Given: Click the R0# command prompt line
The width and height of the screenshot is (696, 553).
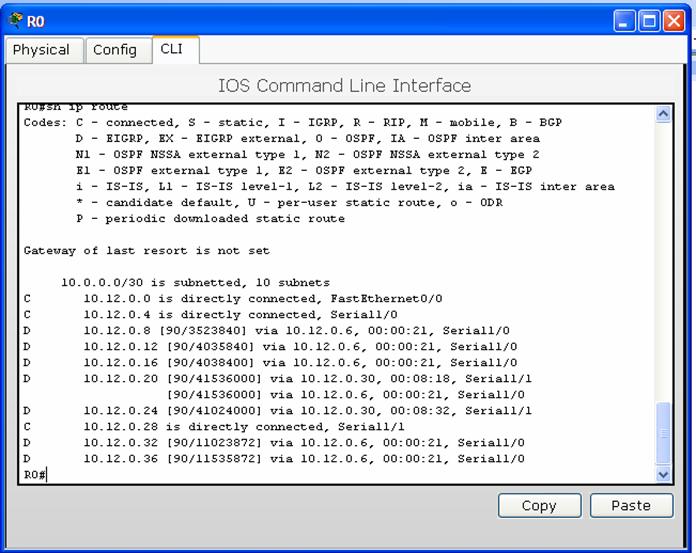Looking at the screenshot, I should (x=36, y=474).
